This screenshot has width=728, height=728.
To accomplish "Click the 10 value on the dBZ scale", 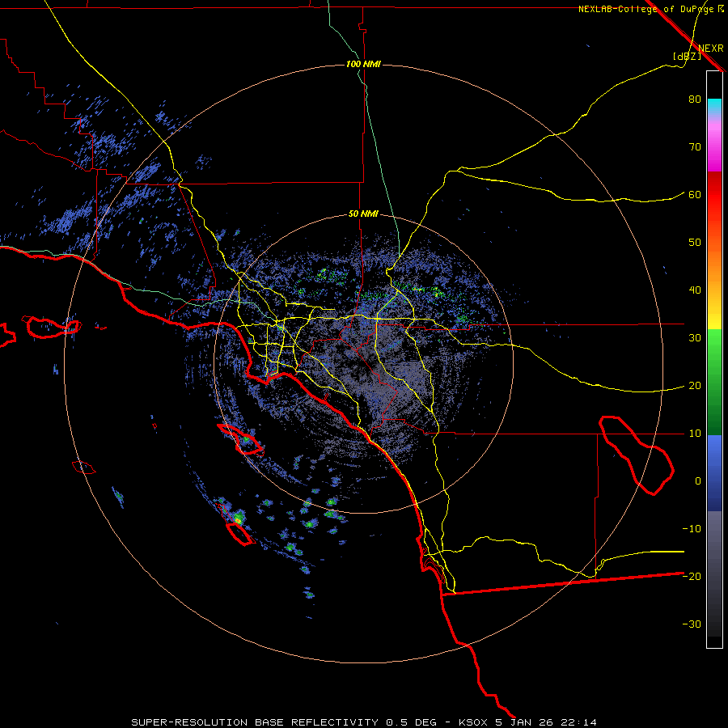I will pyautogui.click(x=695, y=434).
